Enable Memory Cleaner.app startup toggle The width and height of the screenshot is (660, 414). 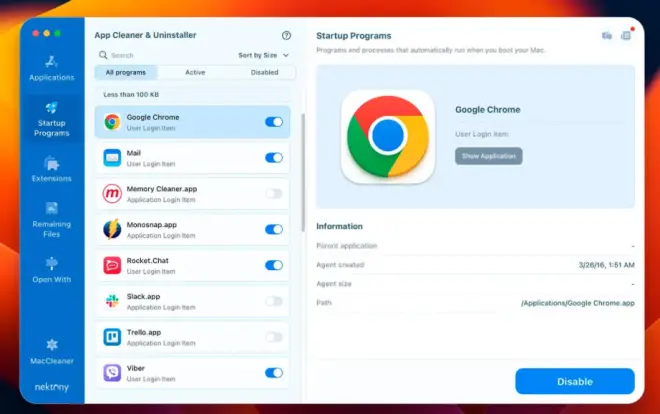pyautogui.click(x=273, y=193)
